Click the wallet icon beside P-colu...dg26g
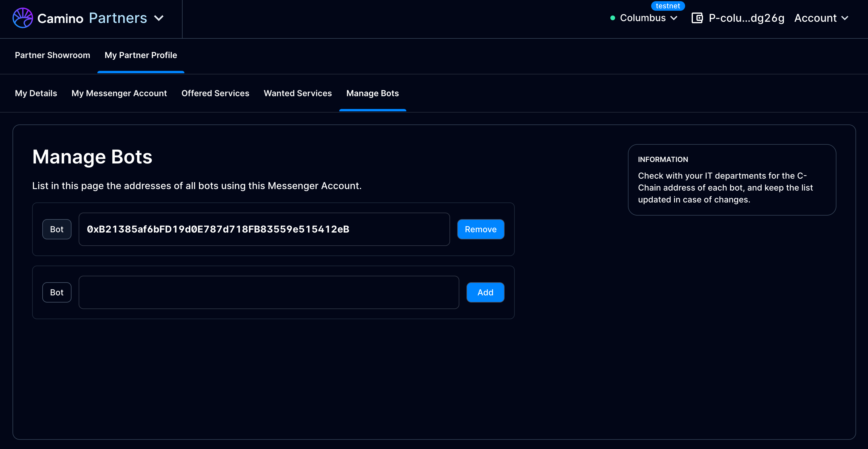Screen dimensions: 868x449 point(697,18)
